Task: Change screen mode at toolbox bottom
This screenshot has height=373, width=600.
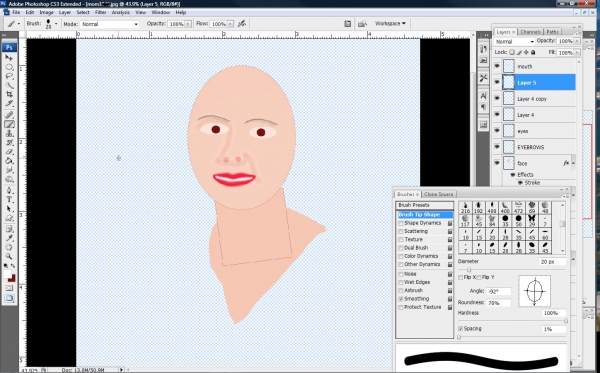Action: 9,298
